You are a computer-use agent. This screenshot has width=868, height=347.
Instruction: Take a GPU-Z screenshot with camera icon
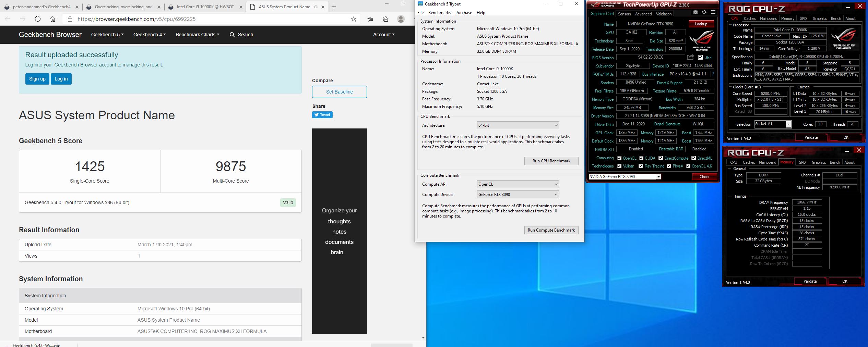pyautogui.click(x=695, y=12)
